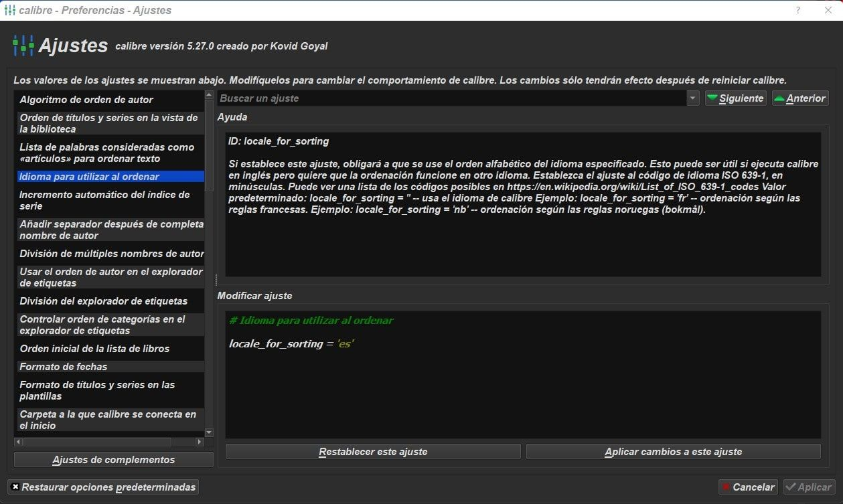Click the horizontal scrollbar right arrow
This screenshot has width=843, height=504.
click(x=200, y=442)
